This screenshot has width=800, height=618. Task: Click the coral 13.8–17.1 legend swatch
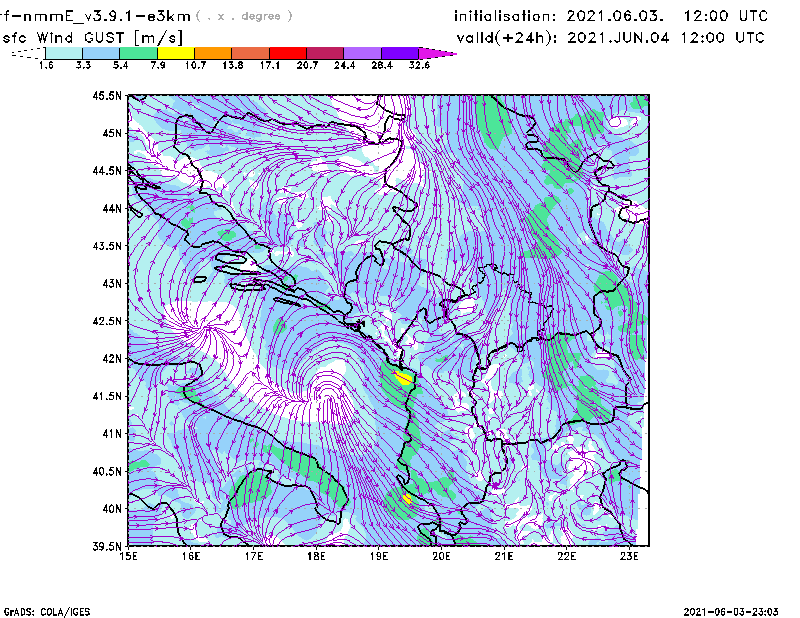click(251, 53)
